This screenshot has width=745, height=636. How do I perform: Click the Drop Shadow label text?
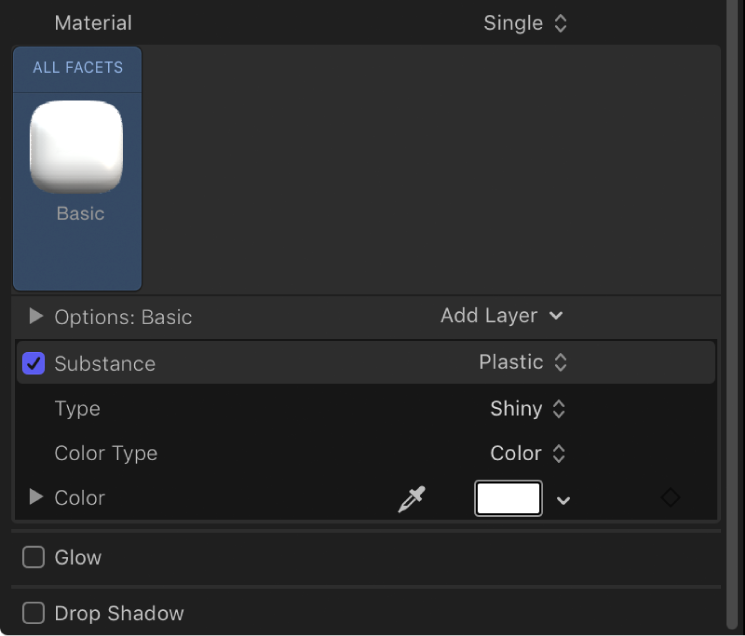pos(119,613)
